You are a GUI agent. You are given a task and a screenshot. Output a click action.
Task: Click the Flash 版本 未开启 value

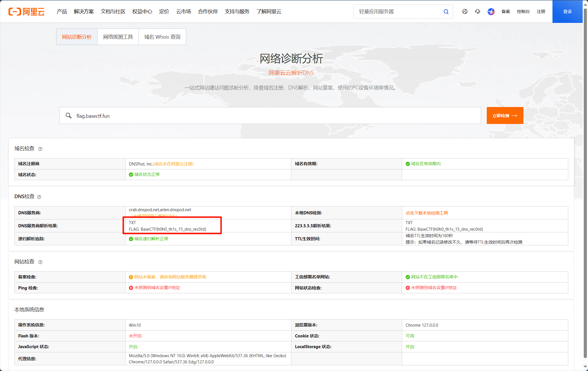coord(135,336)
